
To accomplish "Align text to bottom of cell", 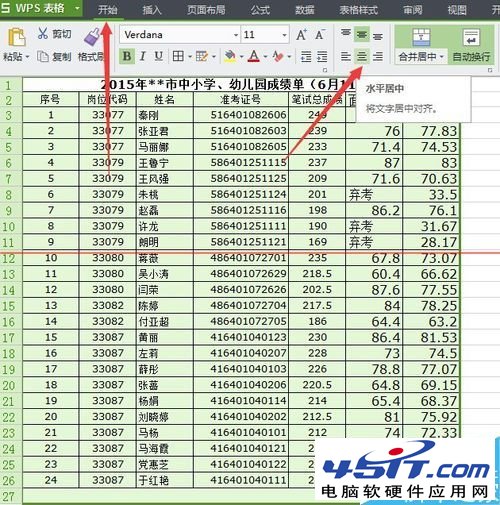I will coord(378,35).
